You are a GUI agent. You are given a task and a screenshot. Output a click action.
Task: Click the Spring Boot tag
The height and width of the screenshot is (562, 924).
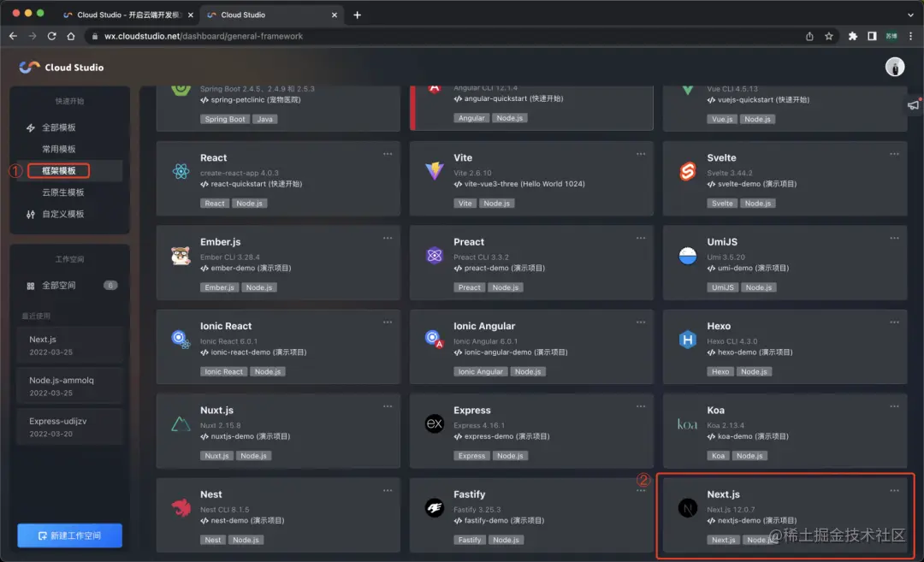224,119
